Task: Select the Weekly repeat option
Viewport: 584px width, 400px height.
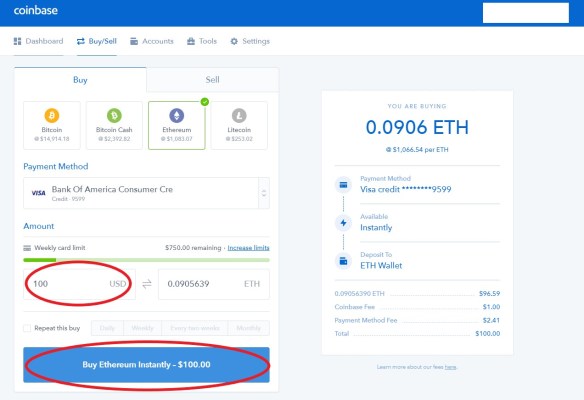Action: 143,328
